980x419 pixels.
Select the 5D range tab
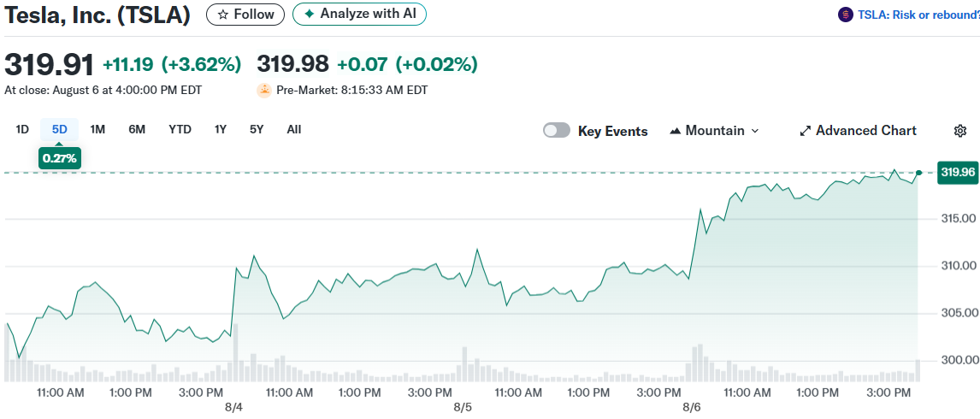[x=60, y=129]
